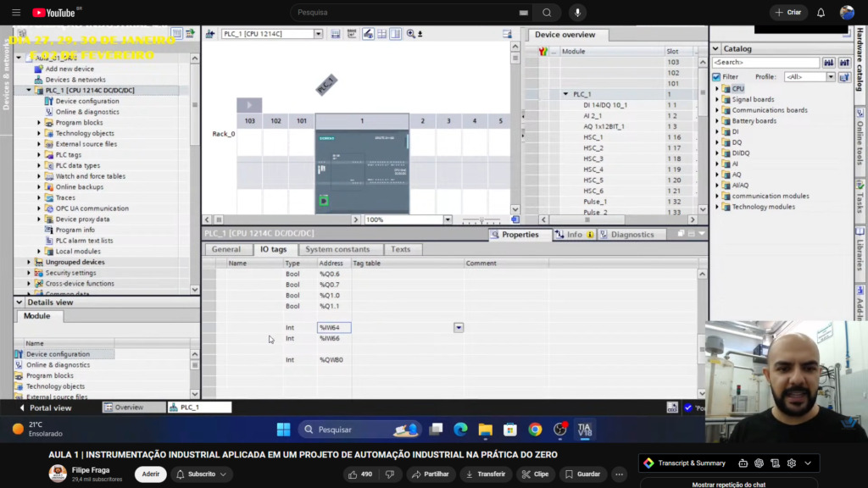
Task: Open the tag table dropdown in %IW64 row
Action: point(459,328)
